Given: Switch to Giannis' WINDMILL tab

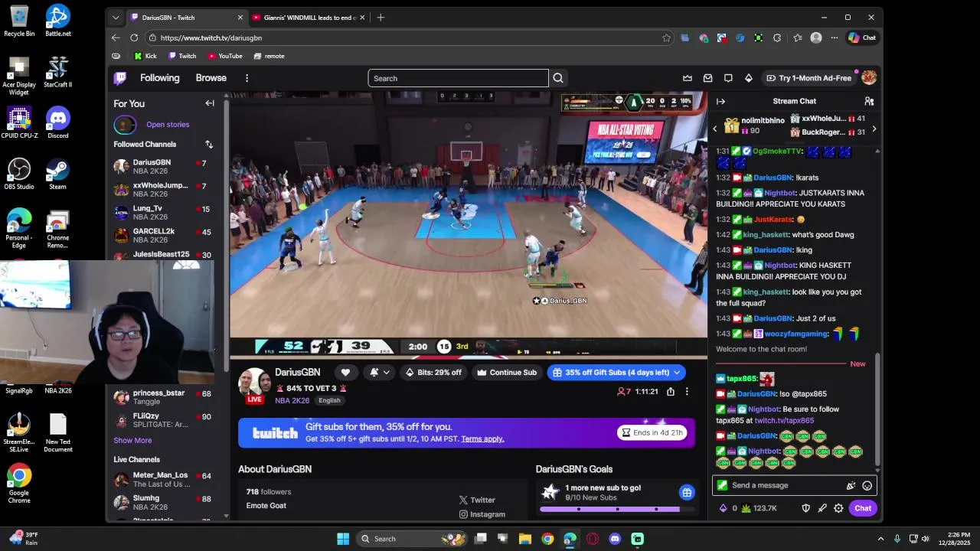Looking at the screenshot, I should 309,18.
